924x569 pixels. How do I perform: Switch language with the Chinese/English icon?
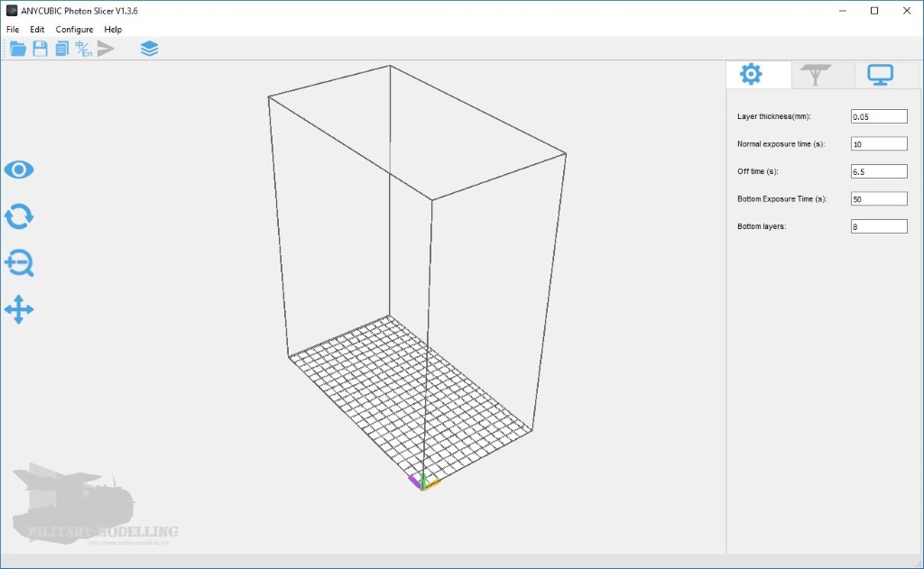tap(84, 49)
